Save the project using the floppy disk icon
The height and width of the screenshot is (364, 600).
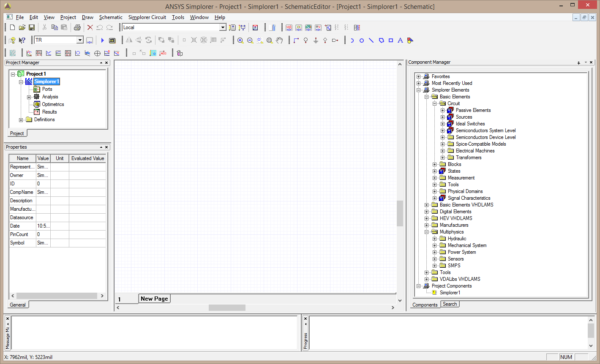coord(32,27)
